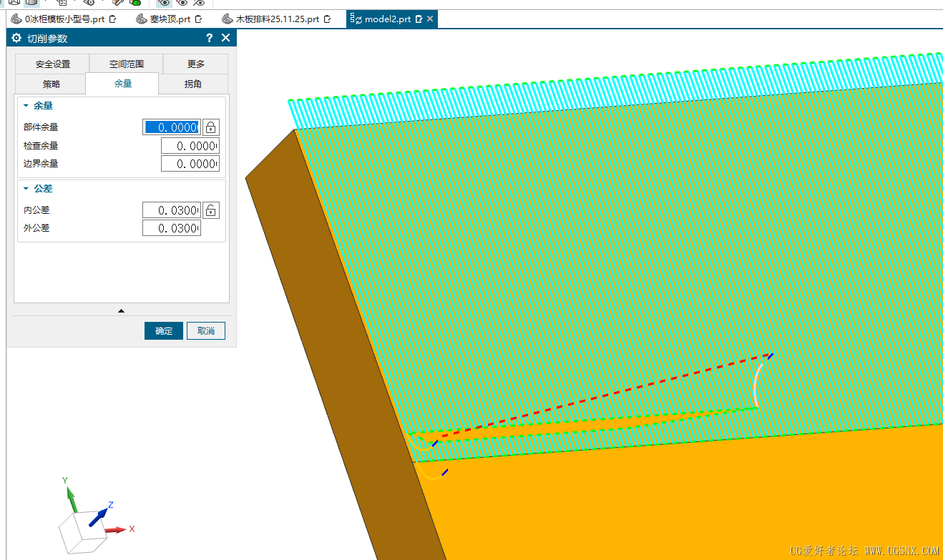Click the 取消 button
943x560 pixels.
[x=206, y=330]
